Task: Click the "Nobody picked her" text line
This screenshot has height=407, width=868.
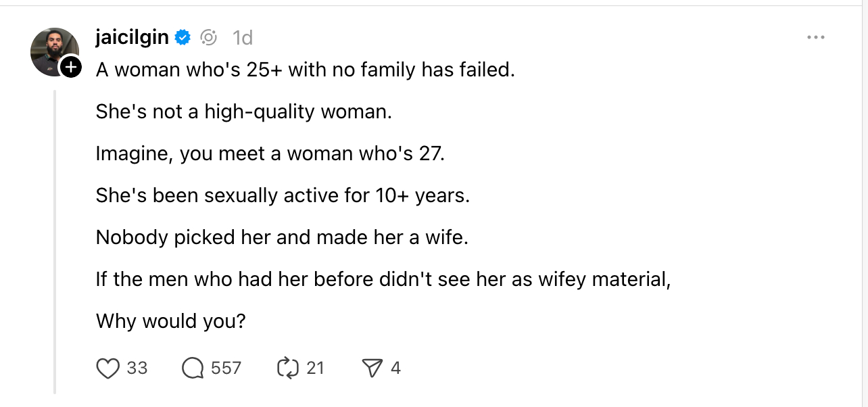Action: 282,237
